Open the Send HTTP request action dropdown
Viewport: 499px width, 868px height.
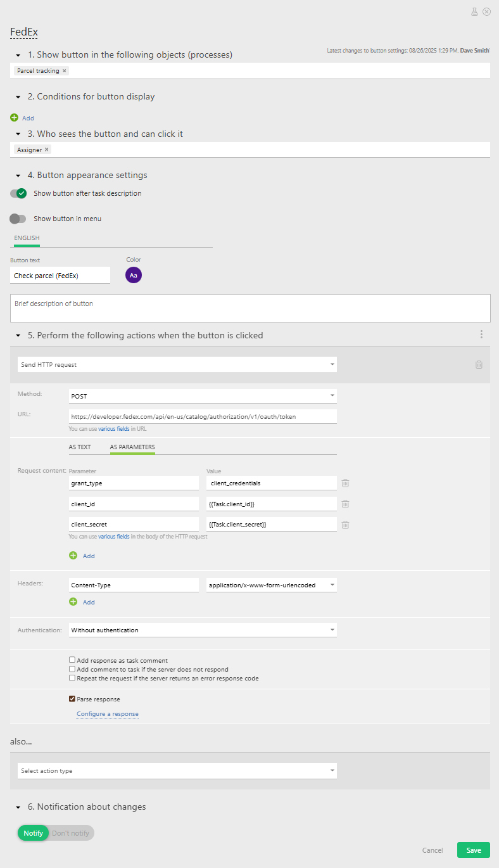(x=177, y=364)
